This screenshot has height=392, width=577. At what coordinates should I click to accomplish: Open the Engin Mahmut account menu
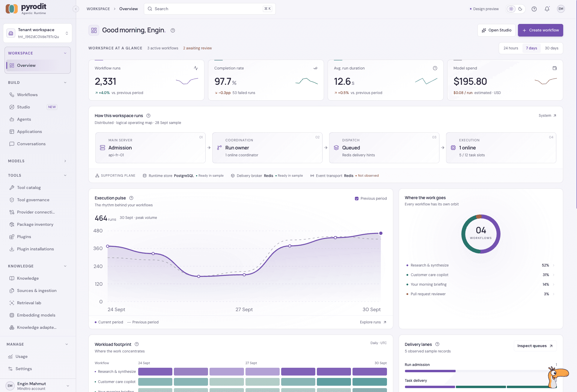point(38,386)
